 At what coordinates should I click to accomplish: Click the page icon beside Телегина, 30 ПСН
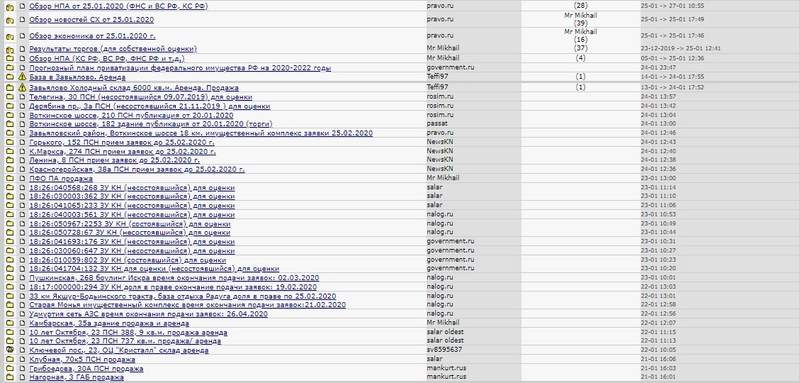point(22,97)
